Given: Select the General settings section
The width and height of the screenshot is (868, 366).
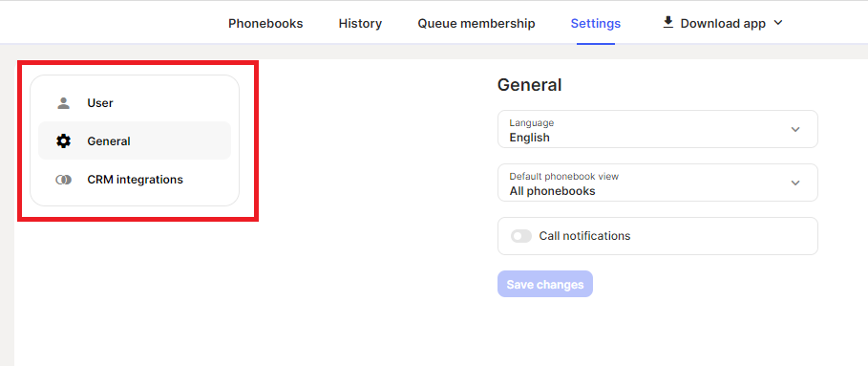Looking at the screenshot, I should pos(135,141).
